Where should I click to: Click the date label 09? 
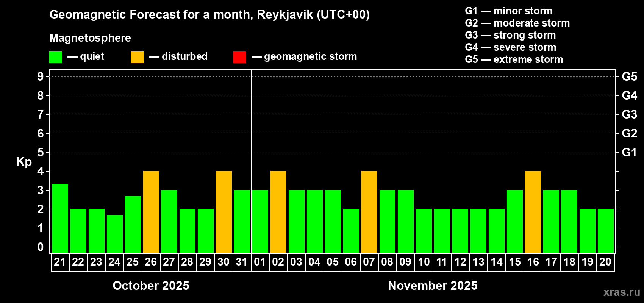[405, 262]
